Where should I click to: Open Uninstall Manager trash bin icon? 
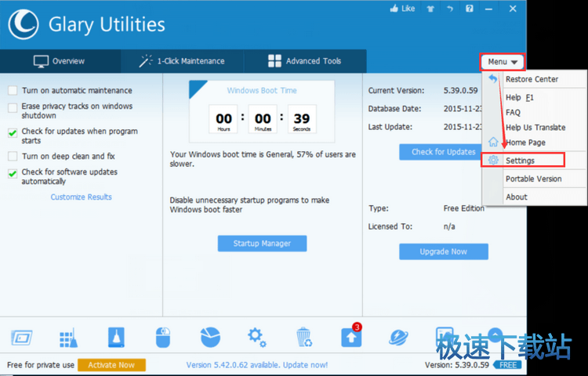point(304,338)
